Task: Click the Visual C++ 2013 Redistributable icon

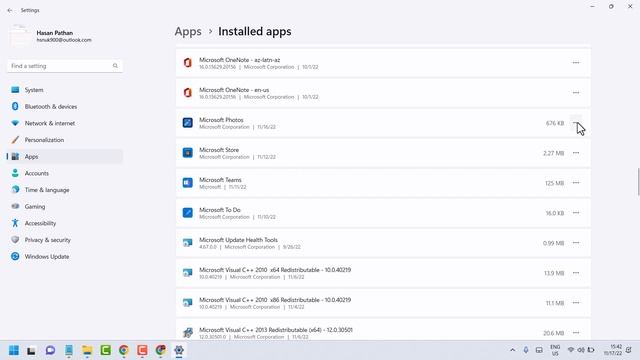Action: tap(187, 333)
